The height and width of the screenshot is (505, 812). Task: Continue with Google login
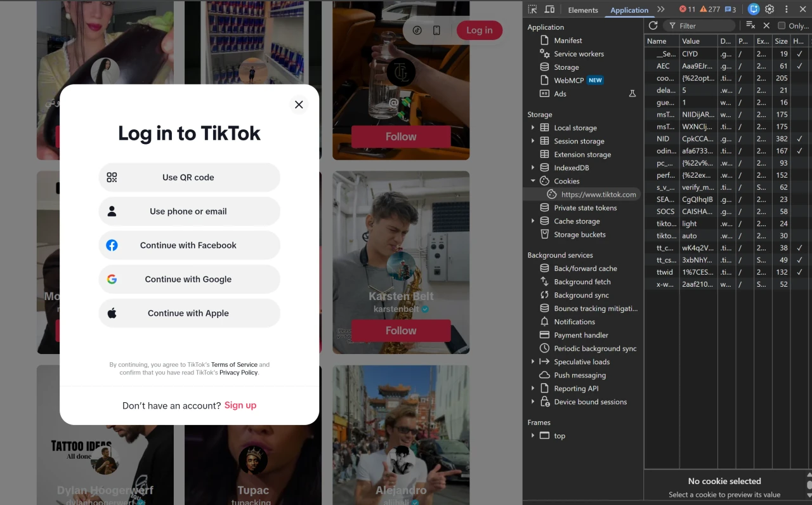(189, 279)
